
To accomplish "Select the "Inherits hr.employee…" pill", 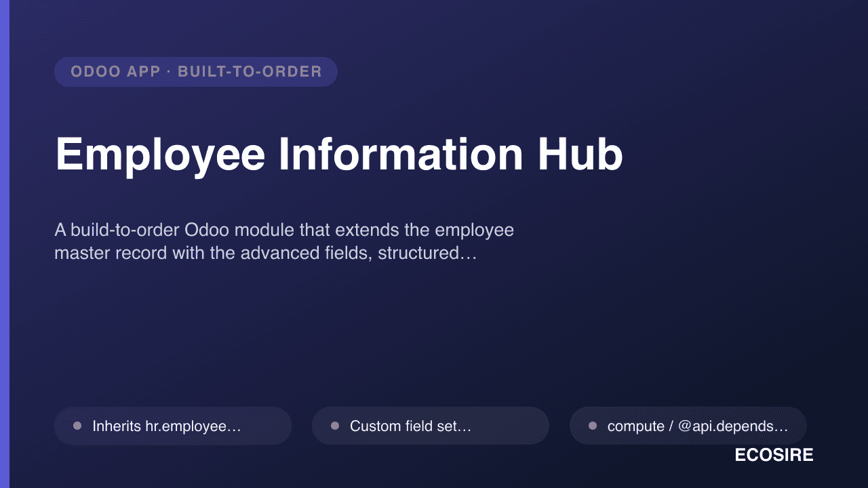I will tap(173, 426).
